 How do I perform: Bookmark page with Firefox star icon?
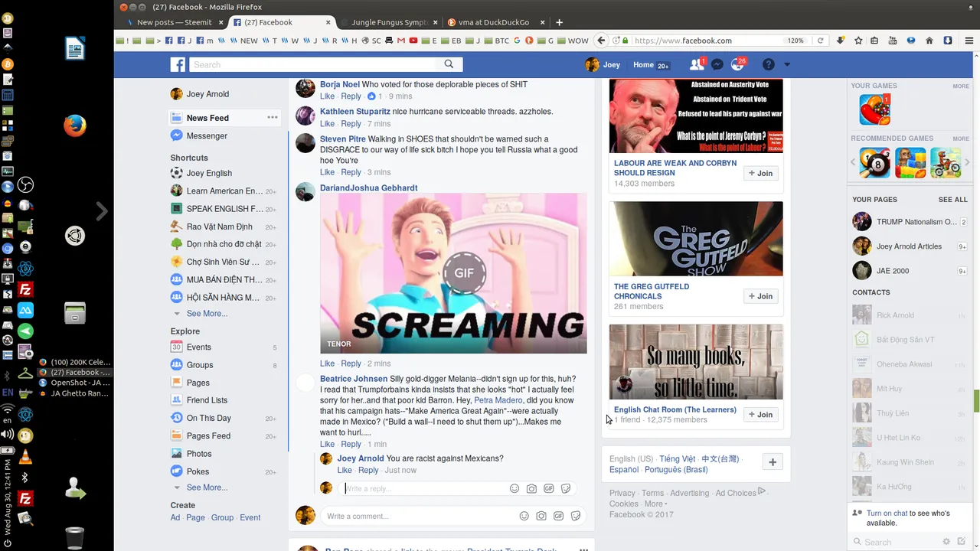pyautogui.click(x=858, y=41)
